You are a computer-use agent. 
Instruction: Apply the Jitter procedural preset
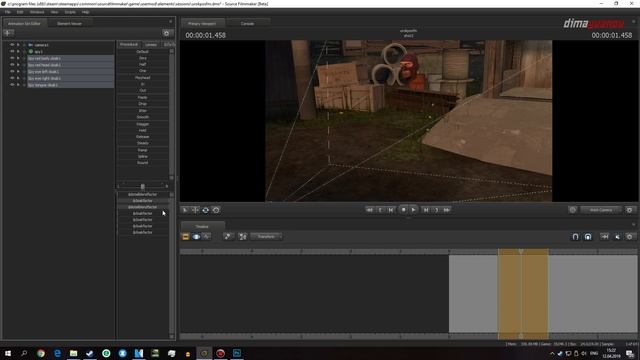pos(142,111)
